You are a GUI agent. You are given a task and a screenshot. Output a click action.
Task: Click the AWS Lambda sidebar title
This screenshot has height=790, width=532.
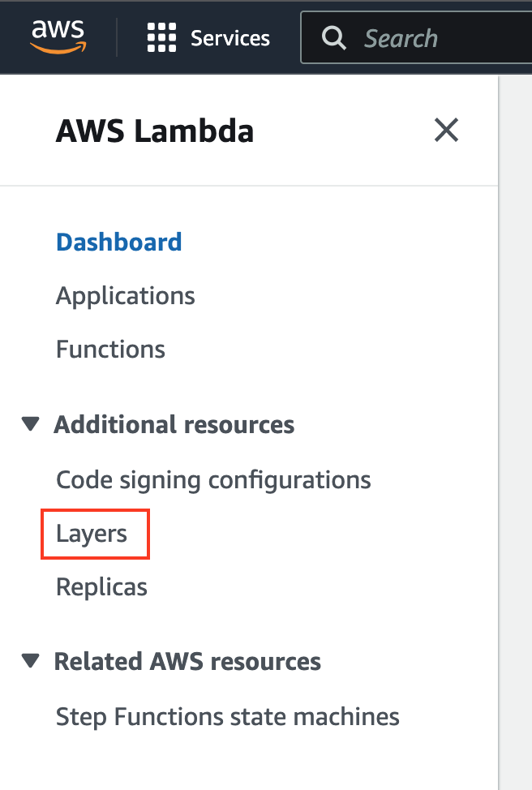tap(155, 131)
